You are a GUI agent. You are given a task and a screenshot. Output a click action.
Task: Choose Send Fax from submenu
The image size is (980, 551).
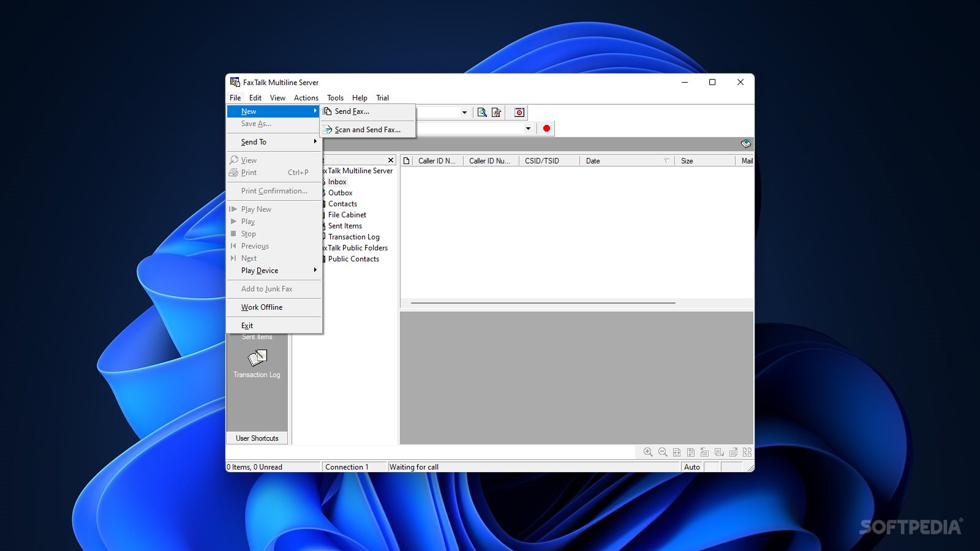[367, 111]
